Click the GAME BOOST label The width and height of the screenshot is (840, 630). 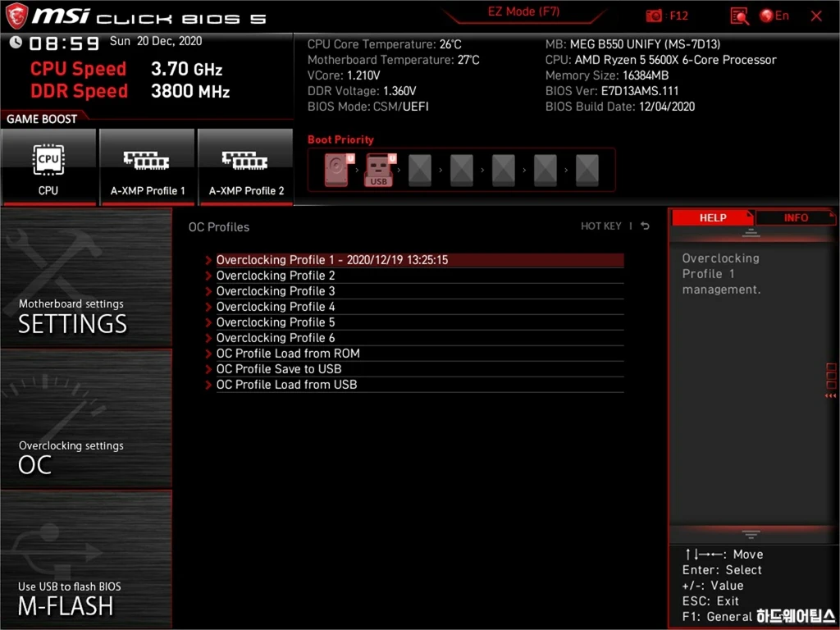(42, 119)
